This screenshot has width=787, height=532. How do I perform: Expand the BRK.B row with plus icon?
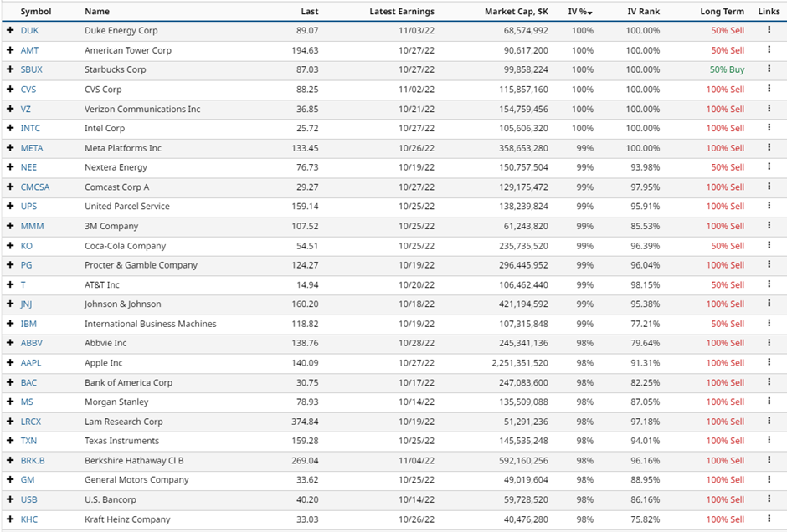(x=10, y=460)
